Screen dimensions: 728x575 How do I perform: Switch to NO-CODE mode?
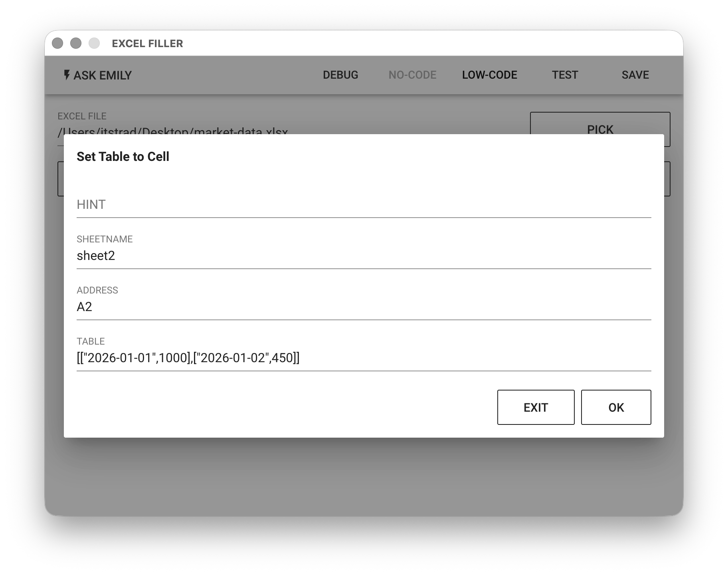coord(412,75)
